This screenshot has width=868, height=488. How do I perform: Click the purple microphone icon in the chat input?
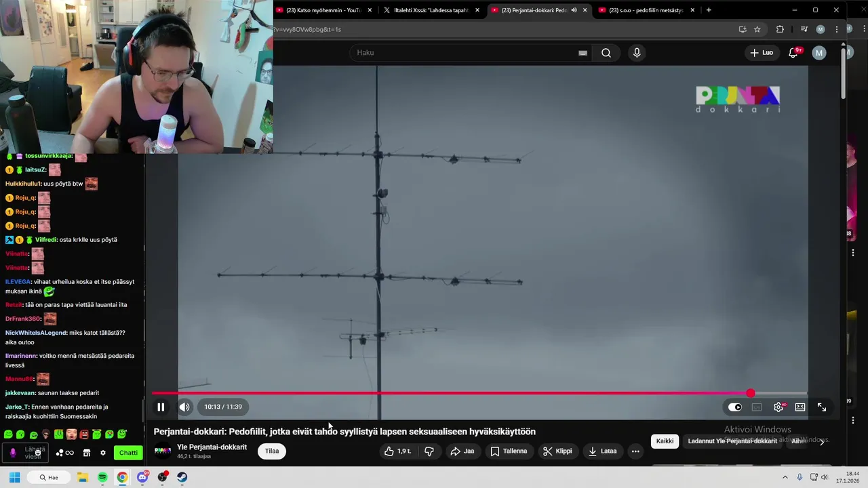click(12, 453)
